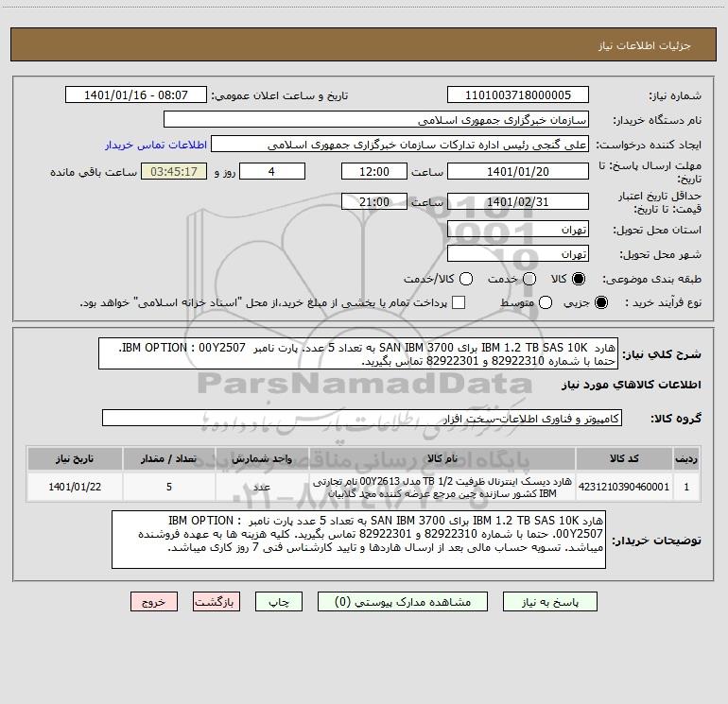Click the delivery city field تهران
Viewport: 728px width, 704px height.
pos(518,254)
